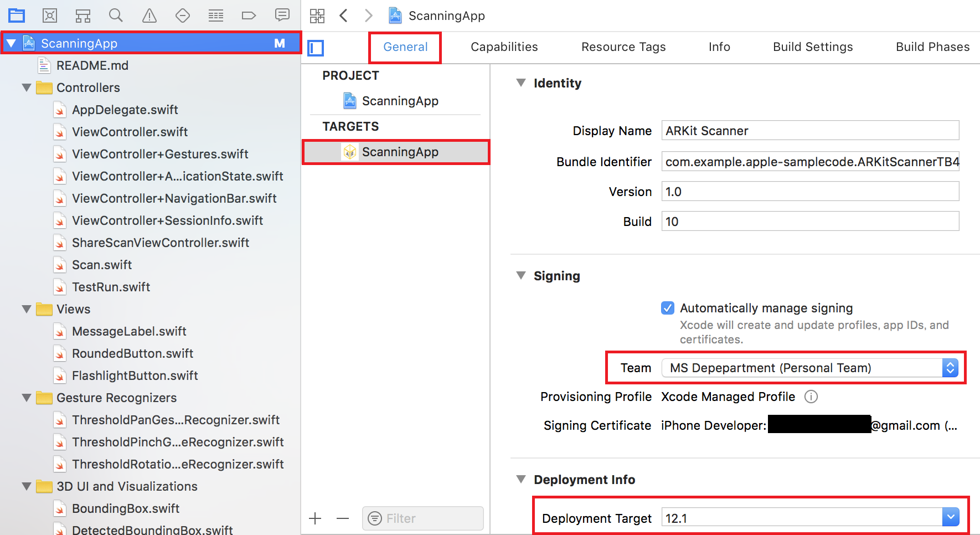Switch to the Info tab

click(x=719, y=47)
